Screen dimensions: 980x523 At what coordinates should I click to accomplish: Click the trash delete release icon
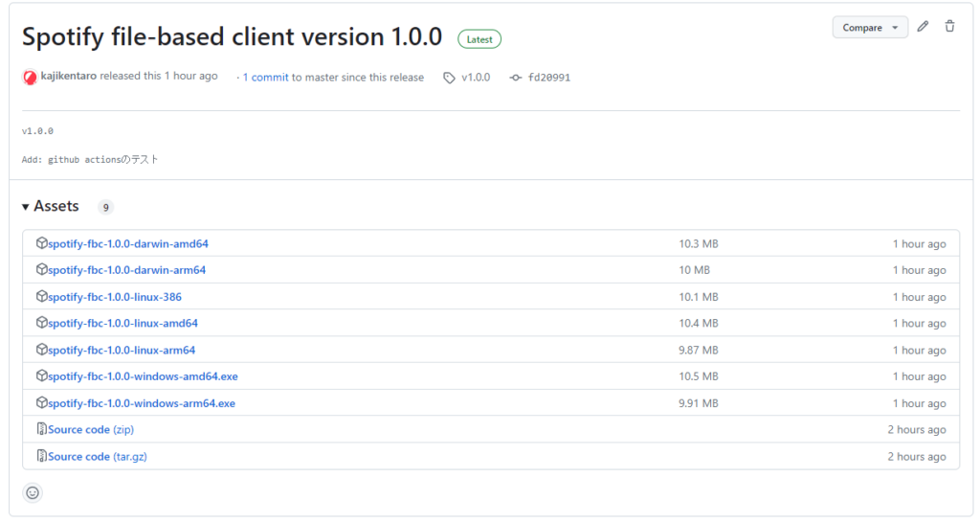[x=949, y=26]
